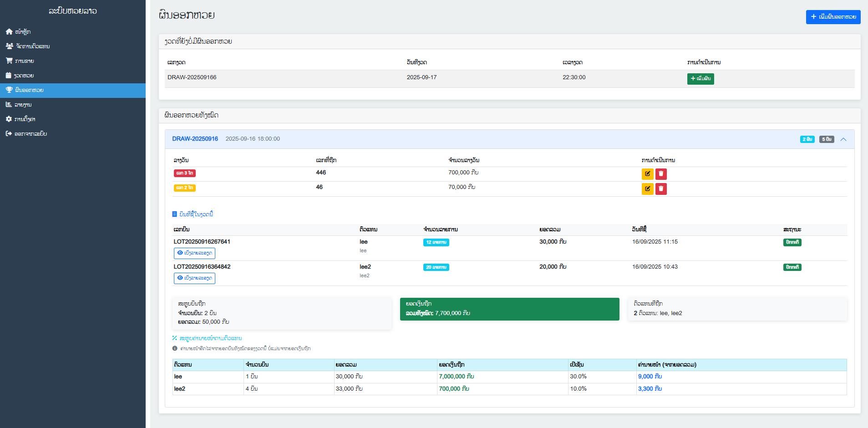
Task: Open sales via sidebar shopping cart icon
Action: 9,61
